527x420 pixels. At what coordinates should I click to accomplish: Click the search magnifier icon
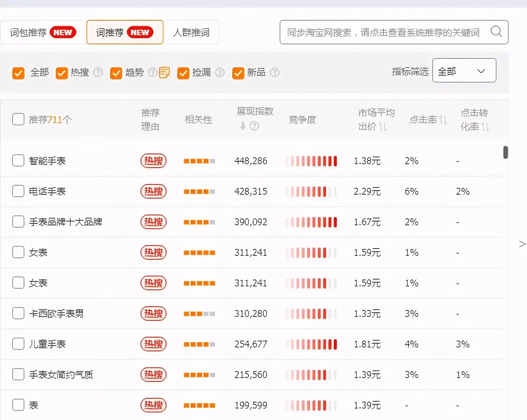click(x=496, y=31)
